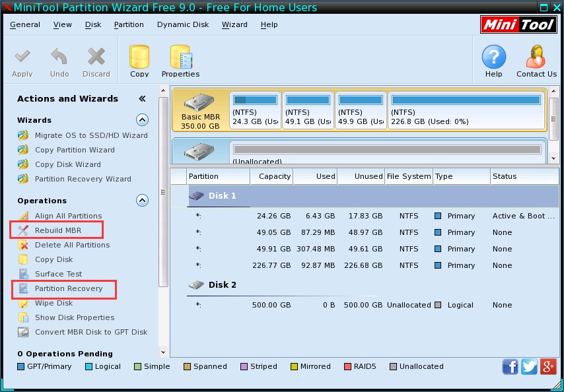Click the Partition Recovery Wizard icon
The height and width of the screenshot is (392, 564).
coord(23,179)
